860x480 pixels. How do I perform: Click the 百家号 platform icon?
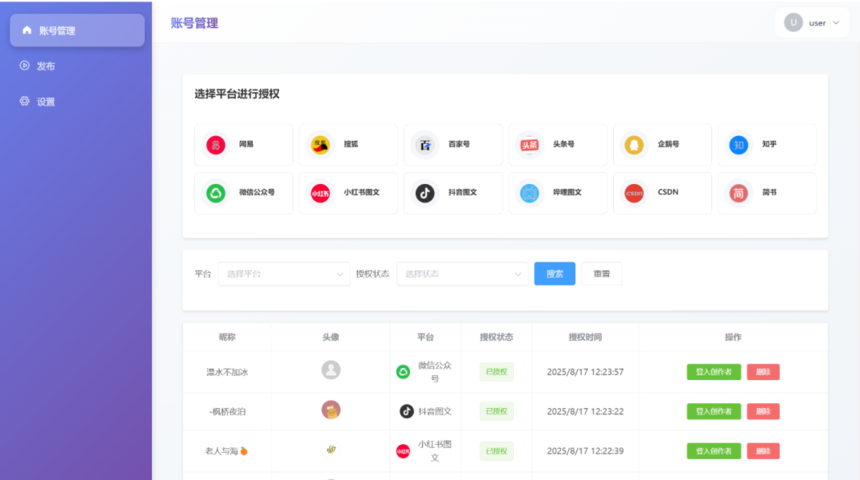click(425, 145)
